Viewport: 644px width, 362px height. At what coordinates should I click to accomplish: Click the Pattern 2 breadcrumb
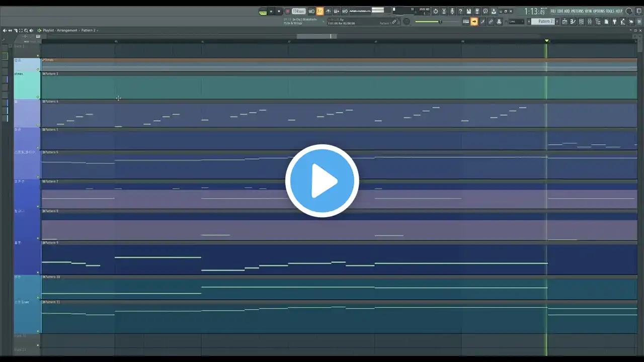tap(88, 30)
